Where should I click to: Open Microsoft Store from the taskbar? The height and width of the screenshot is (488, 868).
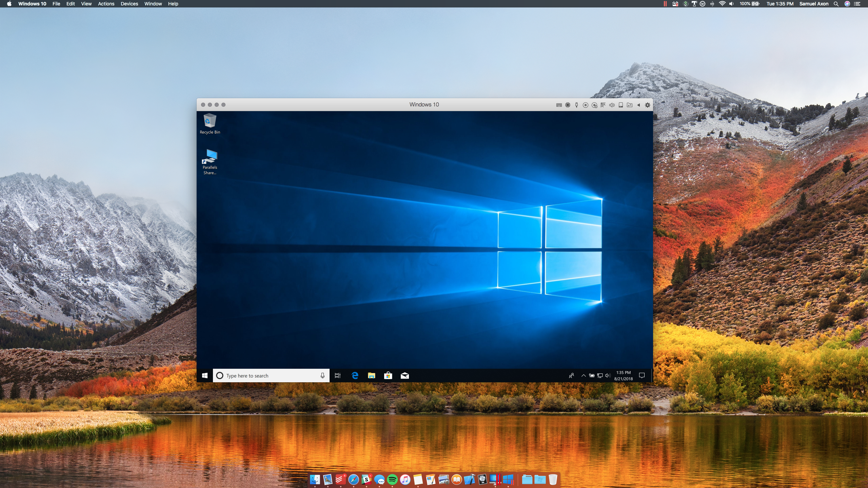tap(388, 375)
